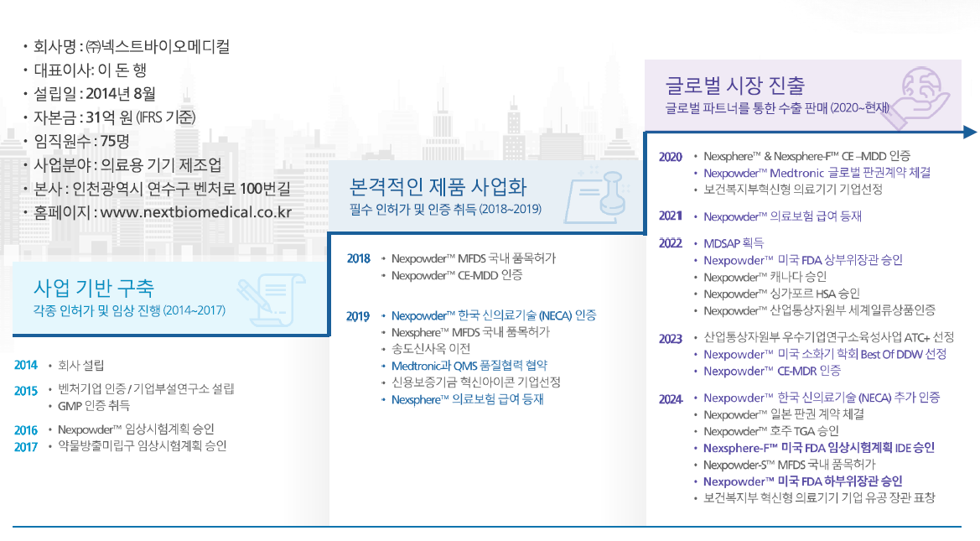The image size is (980, 541).
Task: Click the subtitle 글로벌 파트너를 통한 수출 판매
Action: (x=746, y=108)
